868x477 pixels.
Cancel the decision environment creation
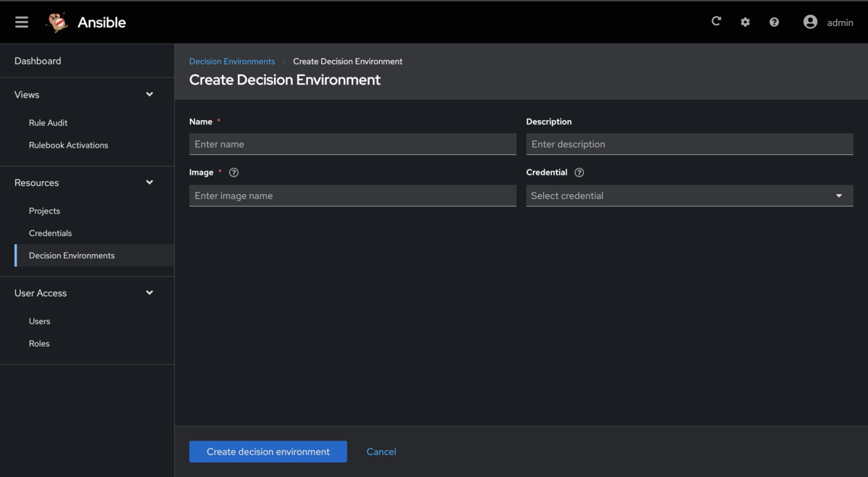click(x=381, y=452)
